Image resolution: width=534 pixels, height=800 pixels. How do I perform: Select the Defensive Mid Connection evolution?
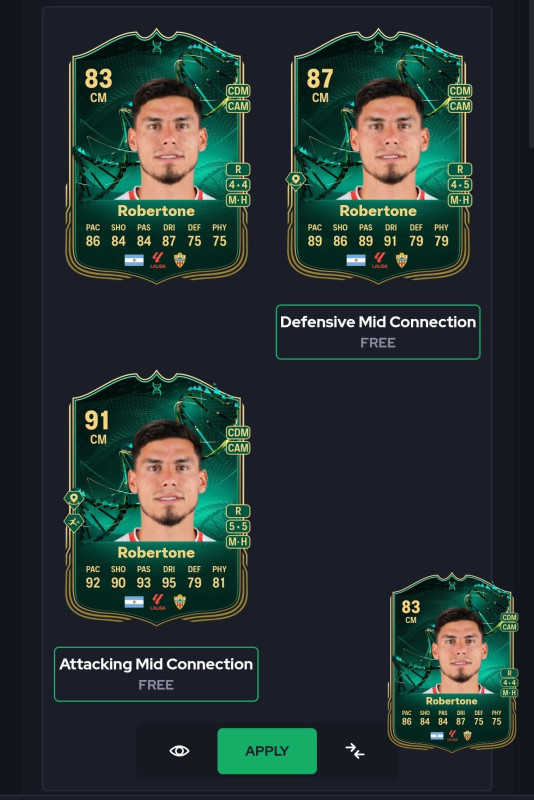378,332
